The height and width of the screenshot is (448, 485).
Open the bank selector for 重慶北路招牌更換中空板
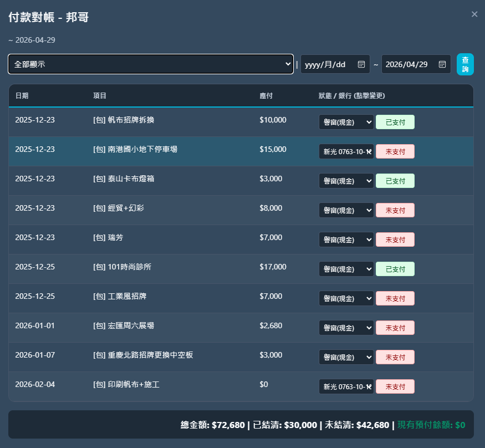345,357
